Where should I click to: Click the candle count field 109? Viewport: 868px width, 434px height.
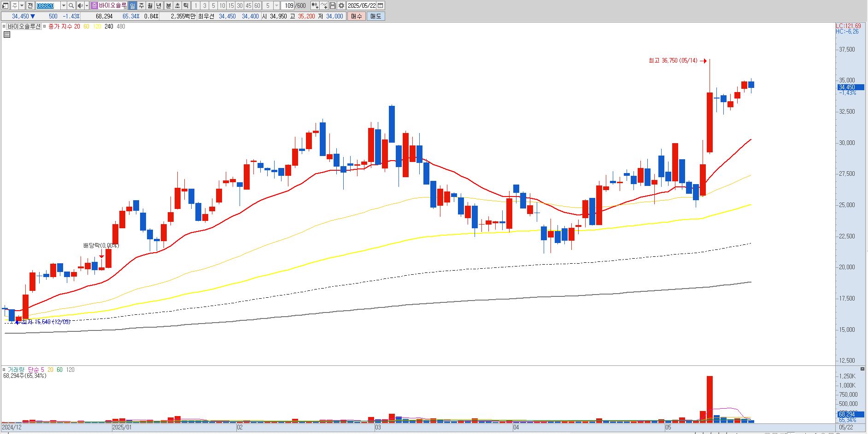[x=288, y=6]
